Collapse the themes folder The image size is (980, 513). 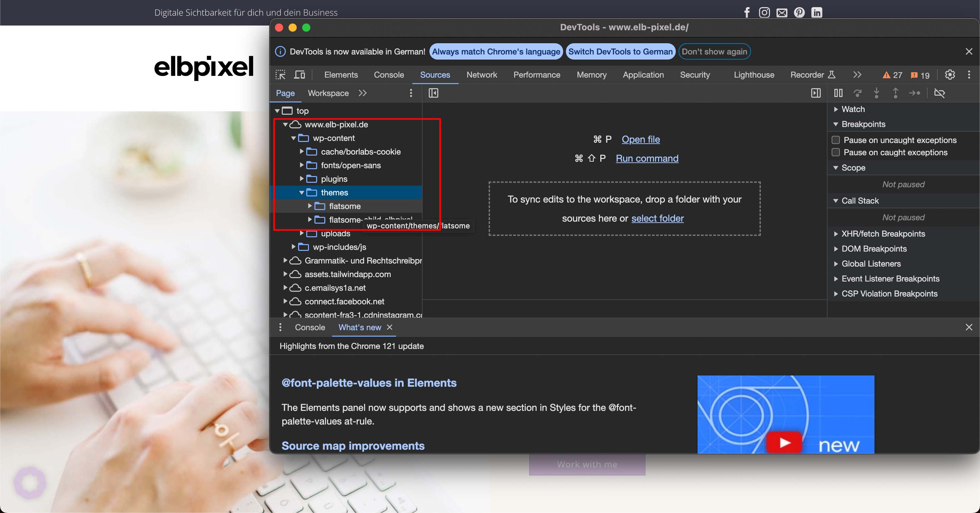301,193
